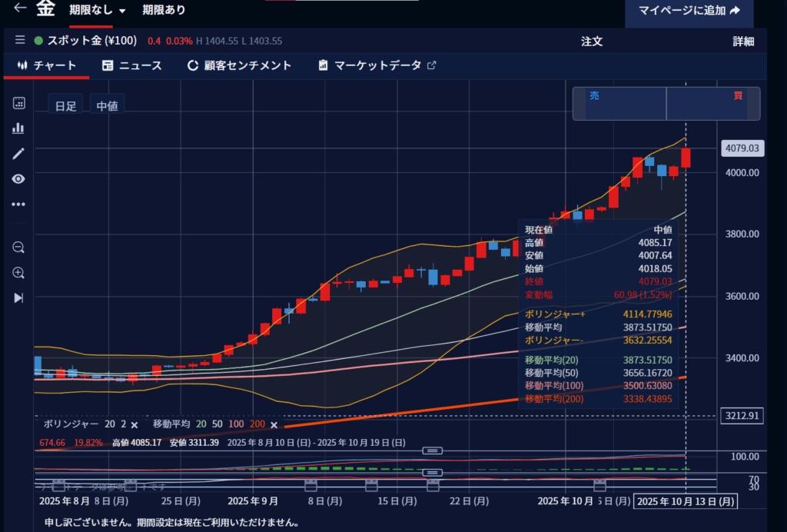Viewport: 787px width, 532px height.
Task: Open the three-dots more options icon
Action: (x=18, y=204)
